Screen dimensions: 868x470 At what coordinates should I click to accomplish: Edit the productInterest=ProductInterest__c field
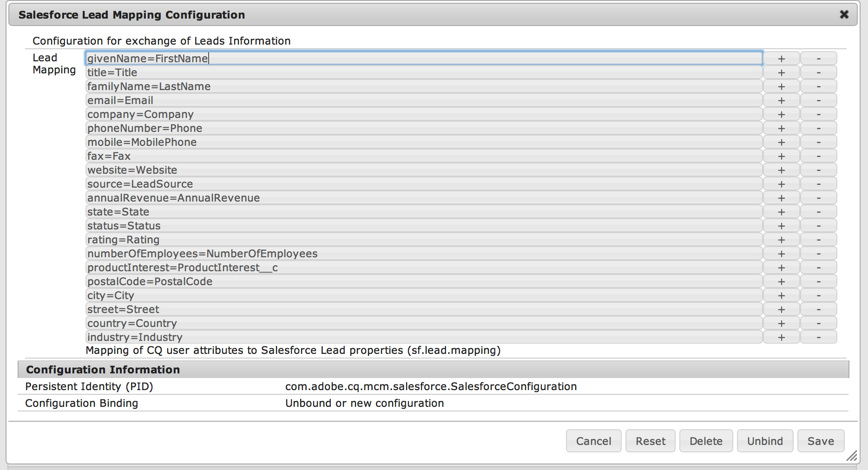pyautogui.click(x=424, y=268)
